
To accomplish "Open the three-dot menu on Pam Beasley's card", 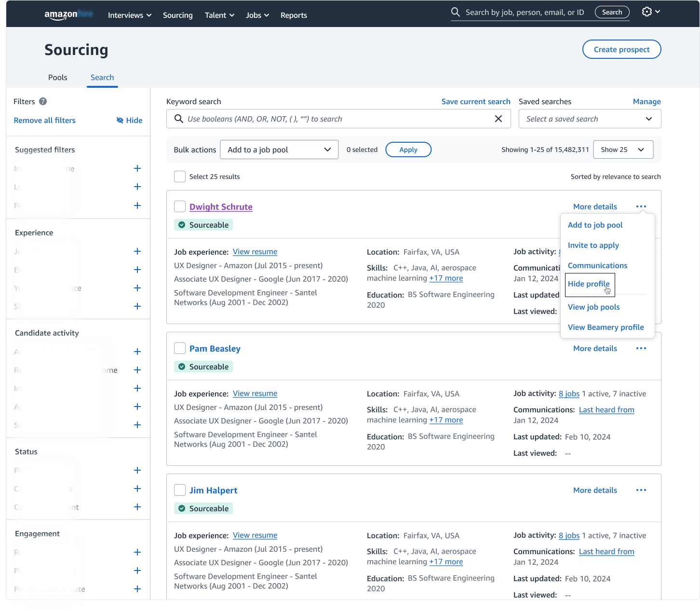I will pos(641,348).
